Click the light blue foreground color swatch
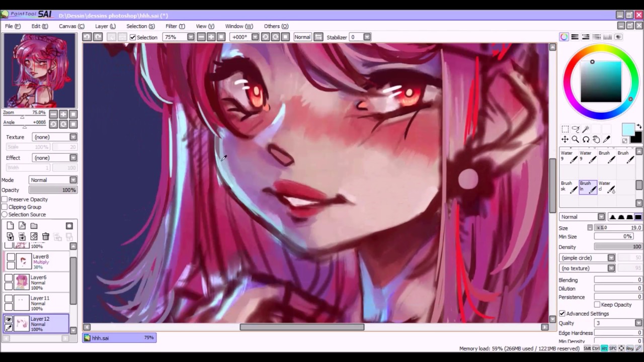 (x=627, y=129)
